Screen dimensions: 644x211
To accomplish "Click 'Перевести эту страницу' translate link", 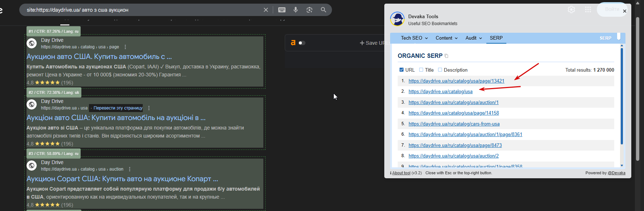I will click(118, 108).
